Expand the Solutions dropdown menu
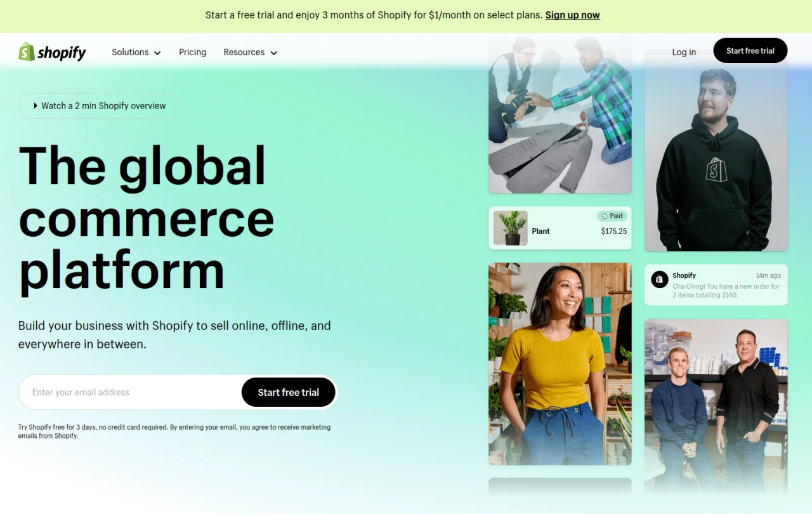This screenshot has width=812, height=514. click(136, 52)
